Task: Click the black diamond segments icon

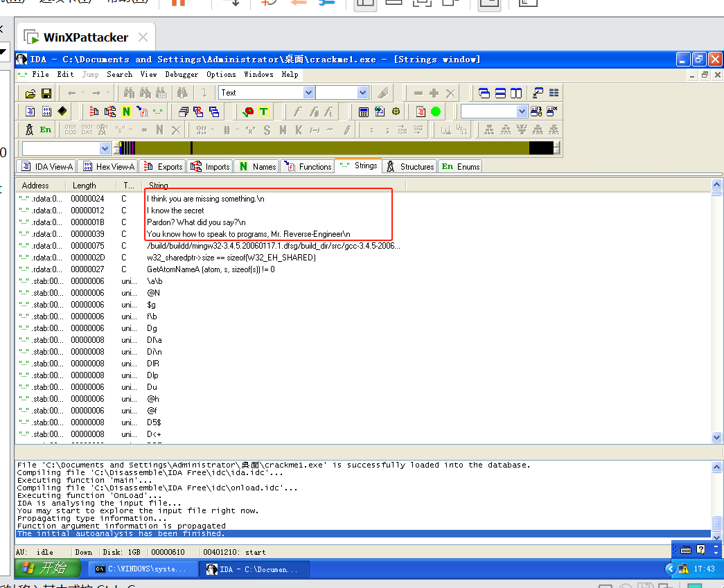Action: click(62, 112)
